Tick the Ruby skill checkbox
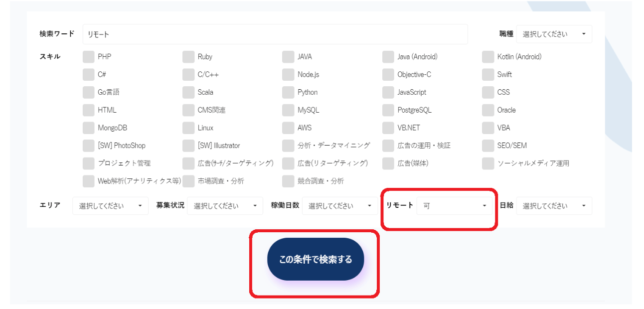 point(188,57)
